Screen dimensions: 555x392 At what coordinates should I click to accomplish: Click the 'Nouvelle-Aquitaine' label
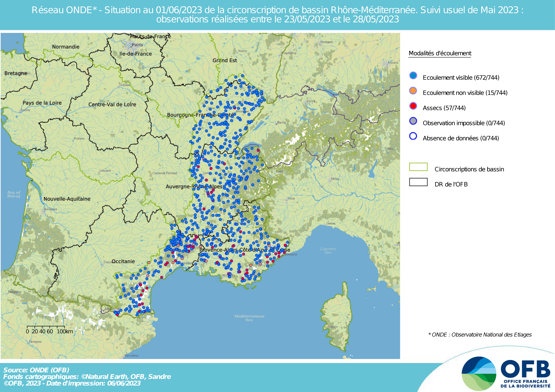tap(67, 199)
